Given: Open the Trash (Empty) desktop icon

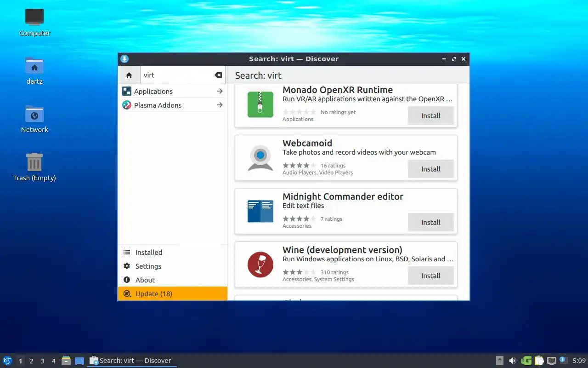Looking at the screenshot, I should point(34,167).
